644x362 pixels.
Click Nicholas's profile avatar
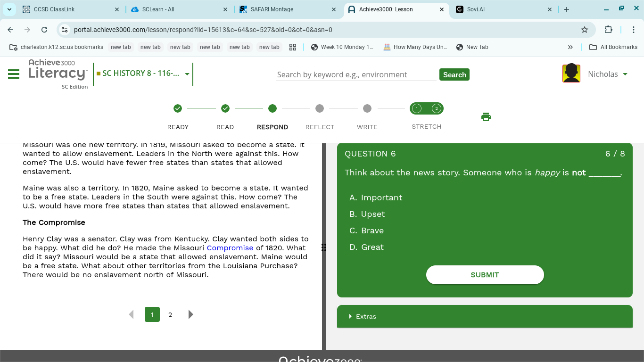571,74
